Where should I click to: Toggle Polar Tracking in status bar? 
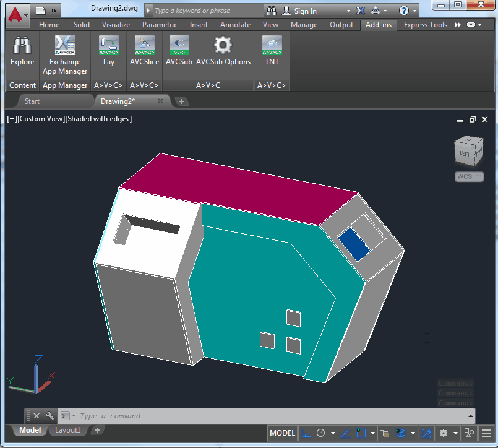320,433
